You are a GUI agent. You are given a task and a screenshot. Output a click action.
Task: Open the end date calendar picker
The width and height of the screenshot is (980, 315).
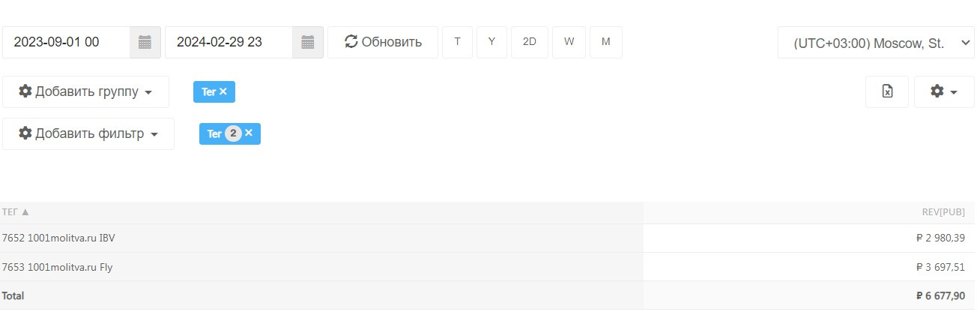pyautogui.click(x=307, y=42)
